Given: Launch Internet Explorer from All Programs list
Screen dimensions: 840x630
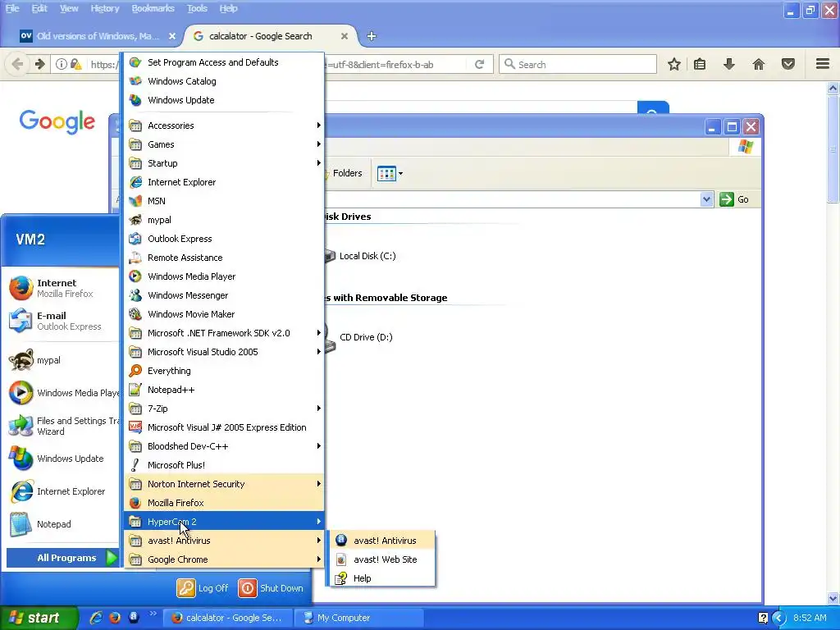Looking at the screenshot, I should (224, 182).
